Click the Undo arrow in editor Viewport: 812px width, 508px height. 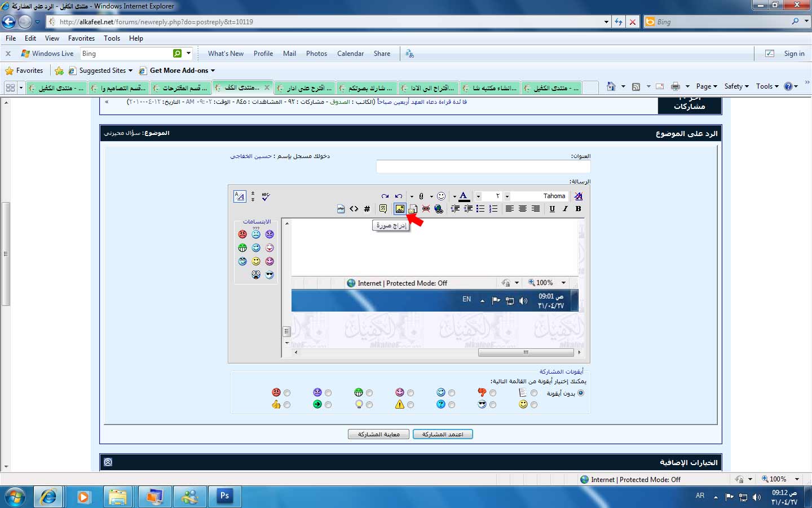(399, 196)
